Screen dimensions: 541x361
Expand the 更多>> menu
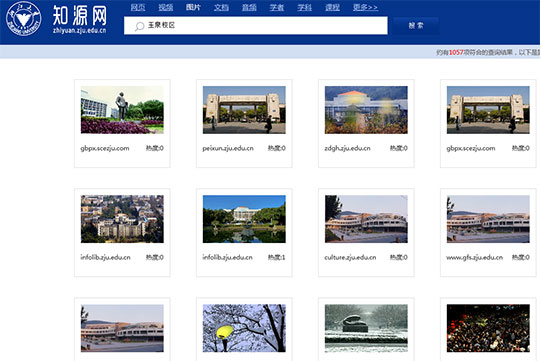365,7
